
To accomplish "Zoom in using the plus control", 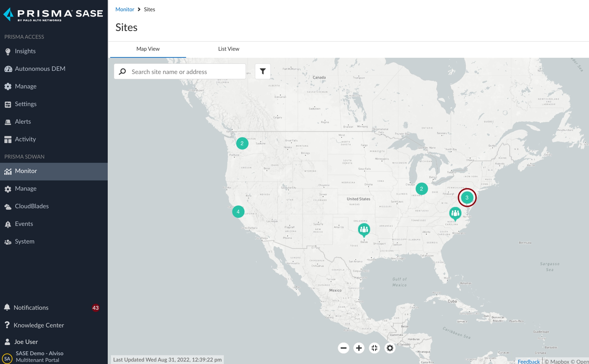I will tap(359, 348).
